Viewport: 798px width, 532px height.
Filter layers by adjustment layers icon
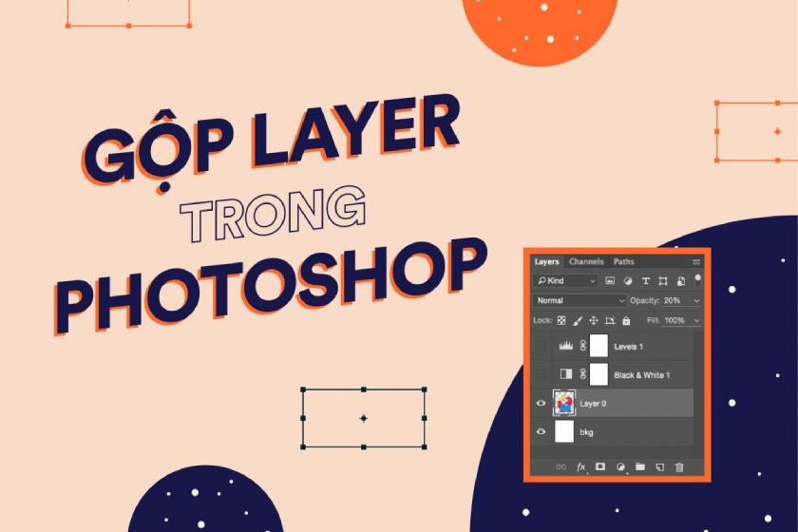pyautogui.click(x=628, y=281)
